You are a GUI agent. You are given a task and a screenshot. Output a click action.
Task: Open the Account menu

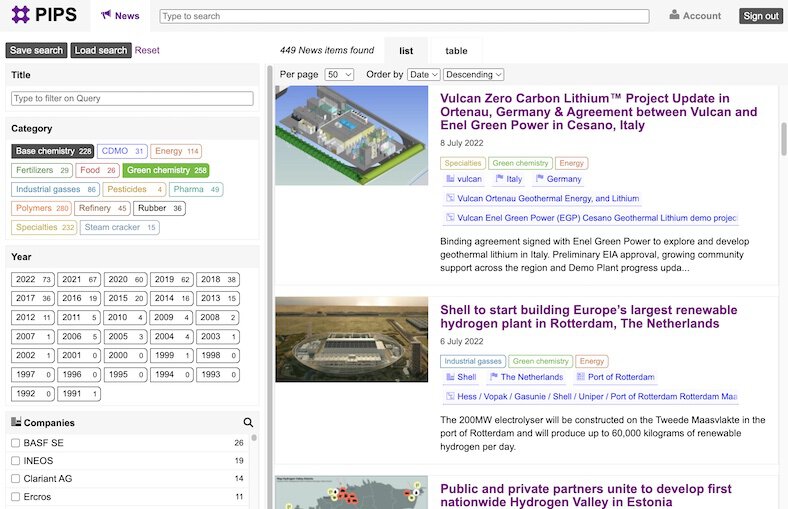click(x=695, y=16)
